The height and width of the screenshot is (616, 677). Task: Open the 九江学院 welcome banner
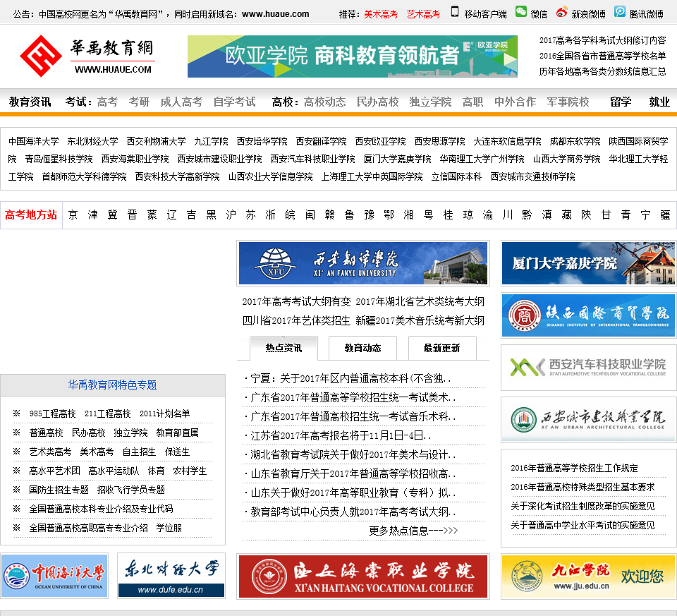coord(588,576)
